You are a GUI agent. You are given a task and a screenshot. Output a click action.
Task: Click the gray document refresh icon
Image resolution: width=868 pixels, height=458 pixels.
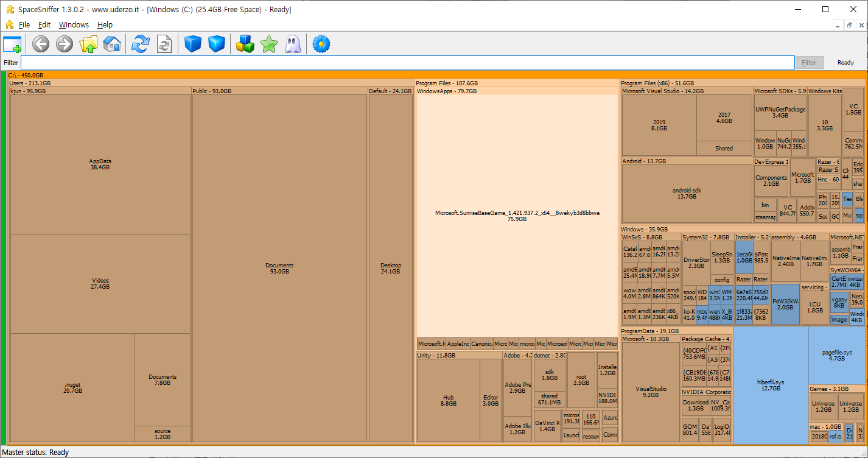[x=164, y=44]
